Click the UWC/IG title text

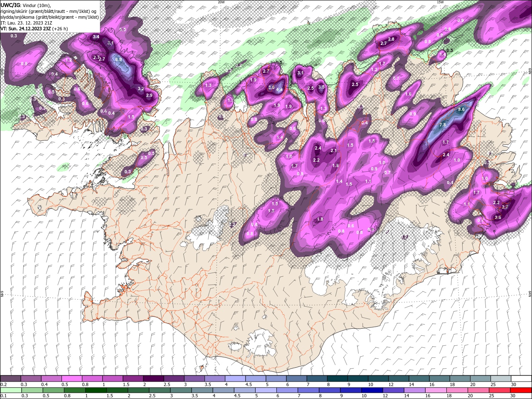tap(10, 5)
